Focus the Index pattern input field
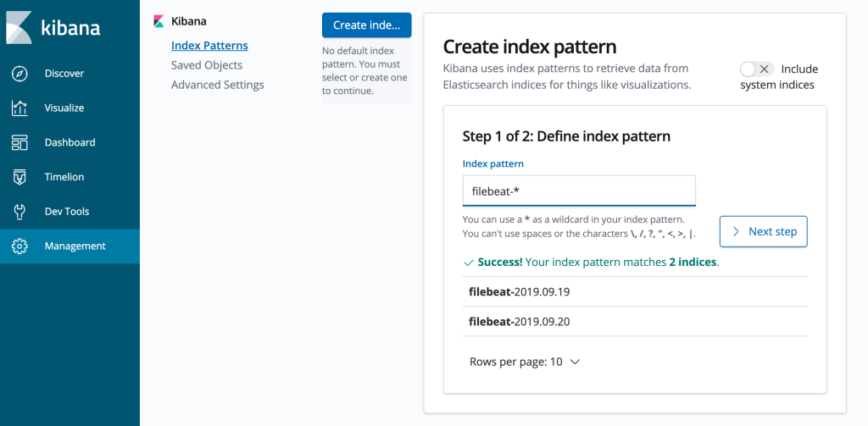Image resolution: width=868 pixels, height=426 pixels. tap(579, 191)
